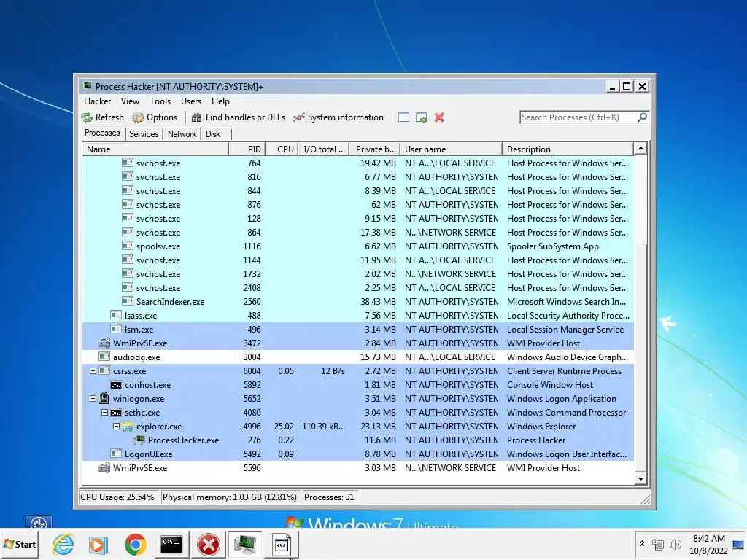Collapse the winlogon.exe tree node
This screenshot has height=560, width=747.
pos(93,399)
